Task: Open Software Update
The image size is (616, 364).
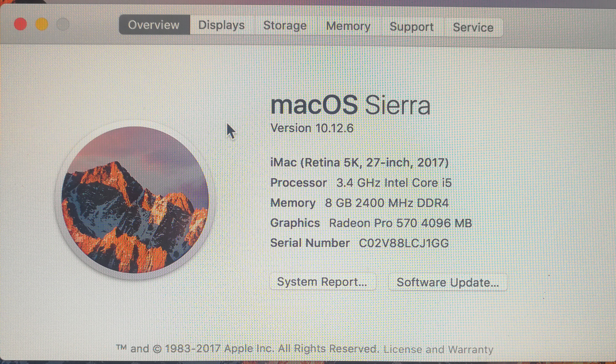Action: [448, 283]
